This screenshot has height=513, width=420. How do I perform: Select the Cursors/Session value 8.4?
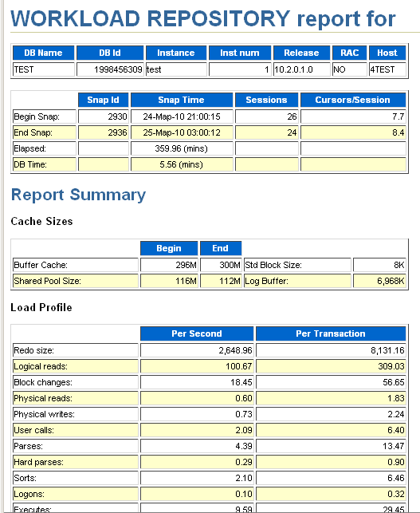click(353, 132)
